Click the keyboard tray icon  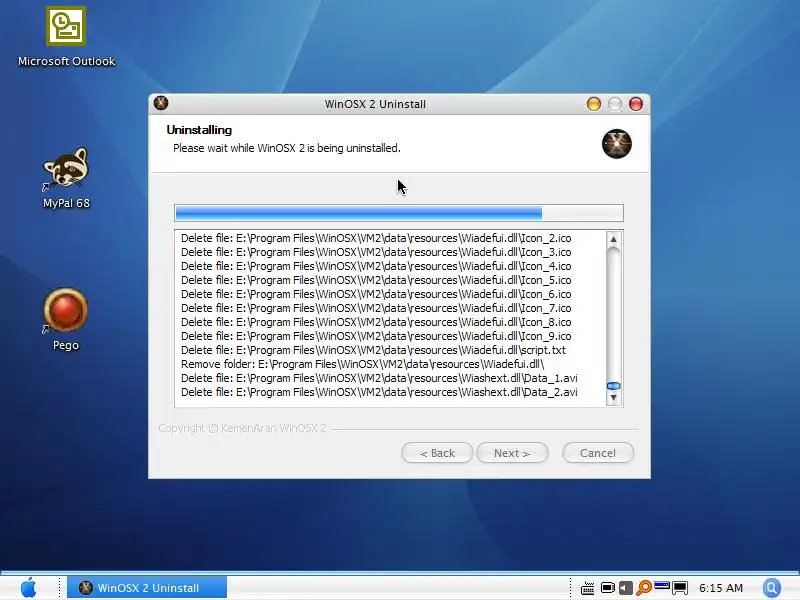tap(588, 588)
